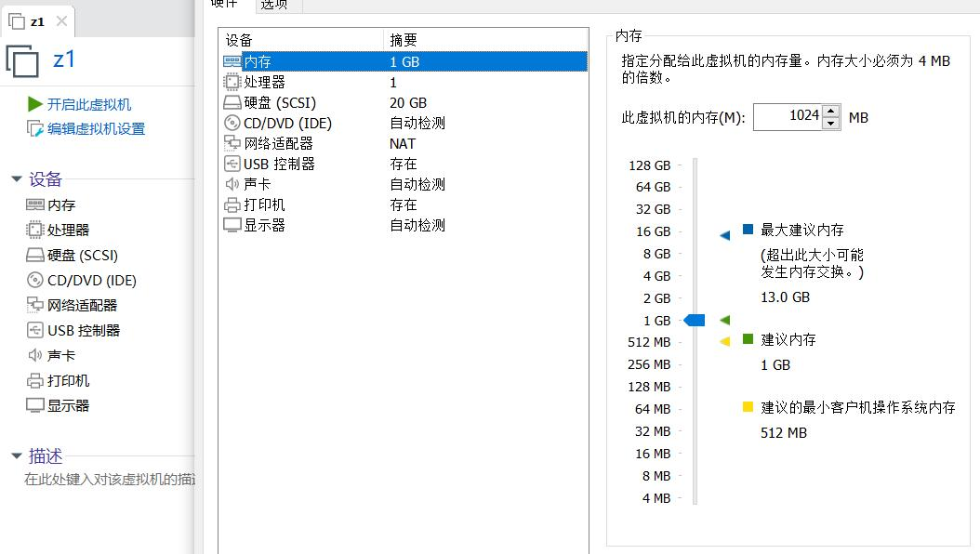Click display monitor icon in device list
This screenshot has height=554, width=980.
[x=232, y=225]
